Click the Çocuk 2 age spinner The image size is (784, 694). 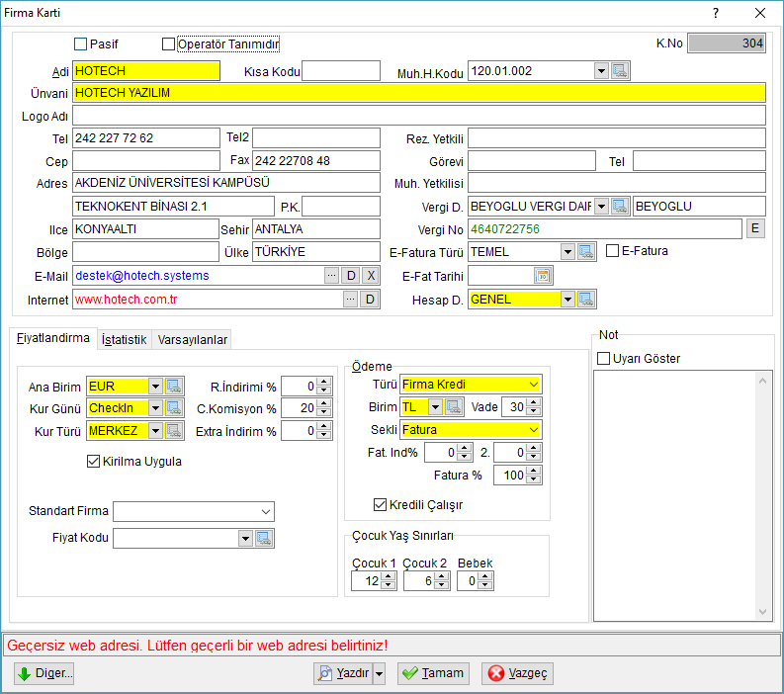(x=441, y=581)
